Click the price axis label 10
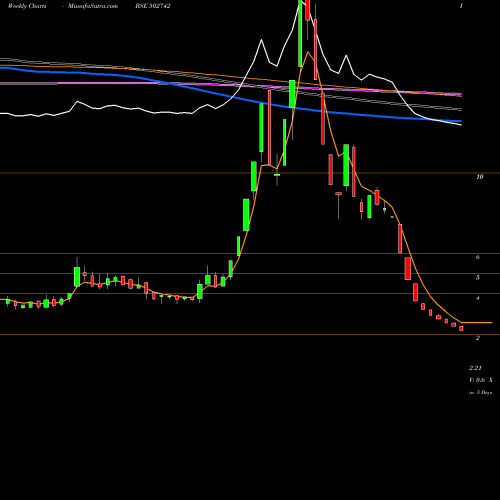500x500 pixels. point(480,177)
